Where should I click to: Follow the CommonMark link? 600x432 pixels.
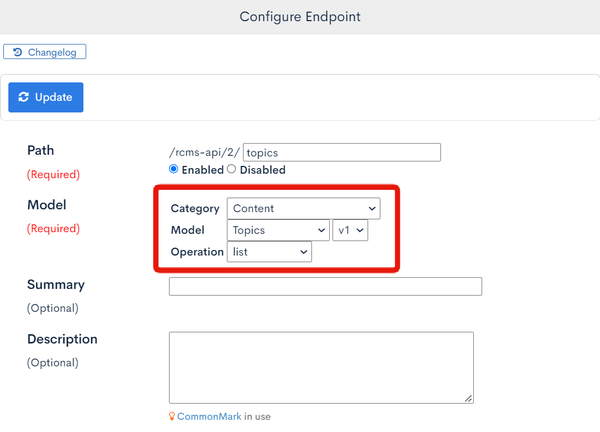(x=209, y=416)
